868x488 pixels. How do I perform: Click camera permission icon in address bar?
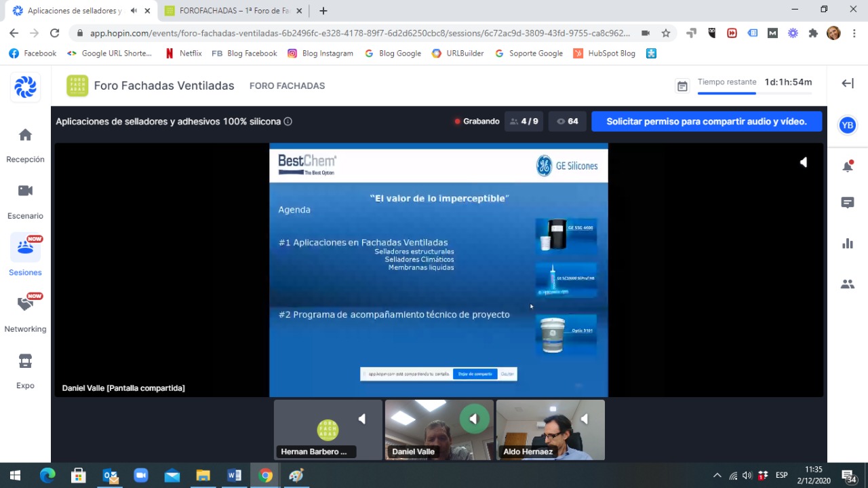pyautogui.click(x=646, y=33)
